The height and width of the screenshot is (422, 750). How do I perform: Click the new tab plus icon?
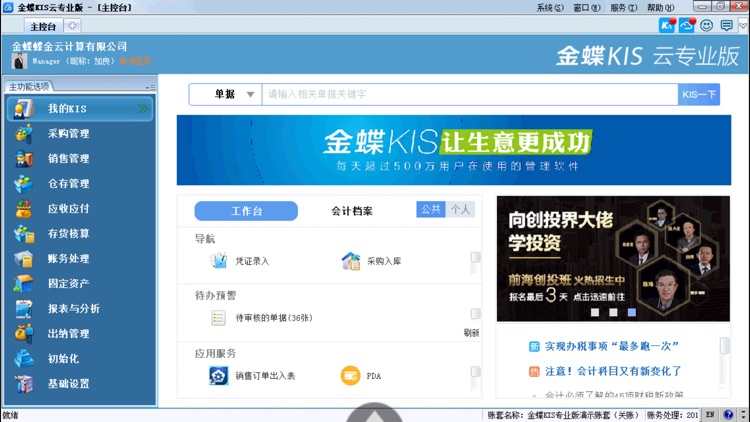pyautogui.click(x=72, y=26)
